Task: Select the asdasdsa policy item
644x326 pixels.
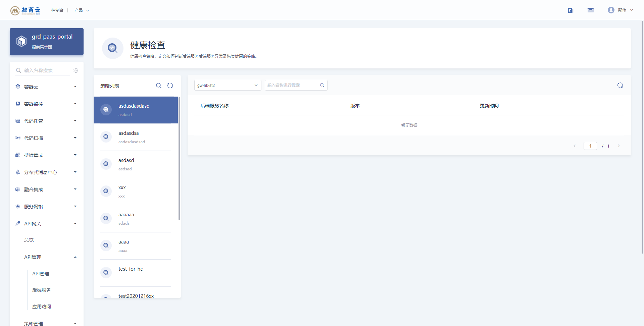Action: (x=136, y=137)
